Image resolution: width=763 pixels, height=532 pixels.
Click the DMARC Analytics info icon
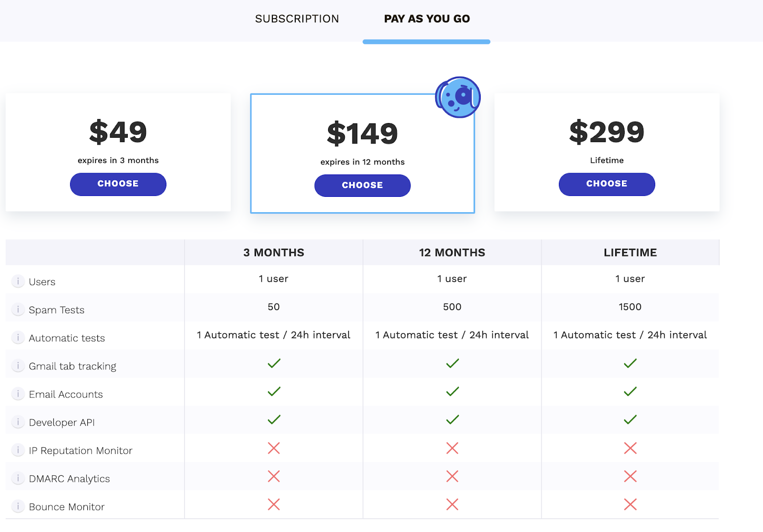[18, 478]
